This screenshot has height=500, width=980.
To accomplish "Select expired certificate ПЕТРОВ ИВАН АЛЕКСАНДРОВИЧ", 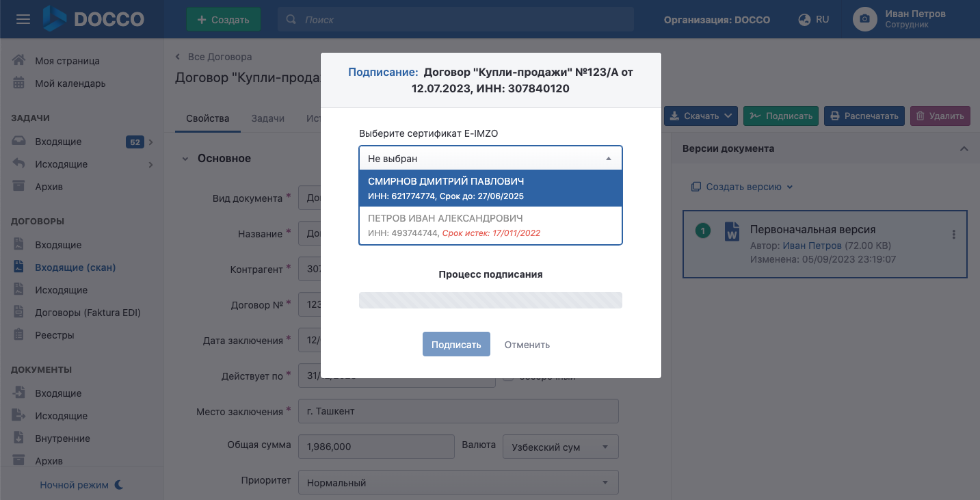I will tap(490, 225).
